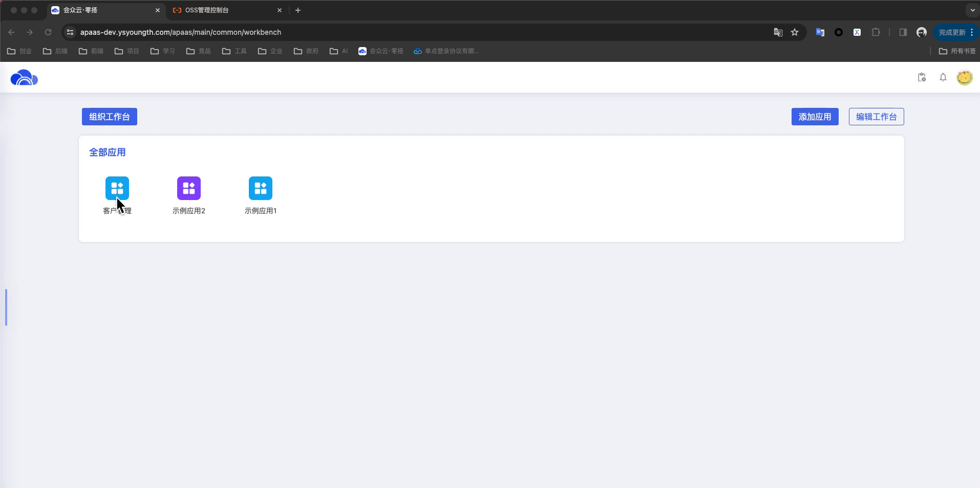The image size is (980, 488).
Task: Launch the 示例应用1 app icon
Action: pos(260,188)
